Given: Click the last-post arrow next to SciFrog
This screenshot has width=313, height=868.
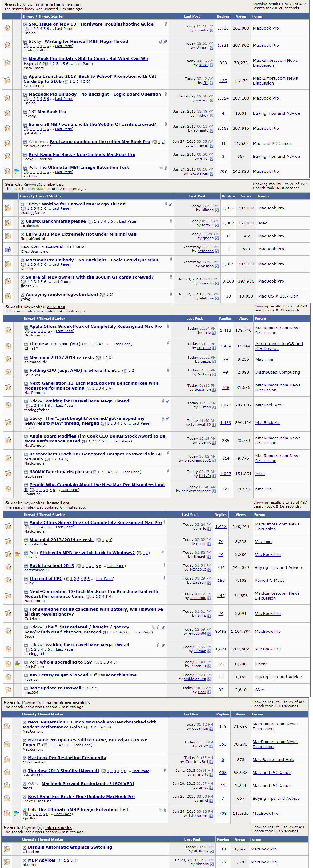Looking at the screenshot, I should point(214,375).
